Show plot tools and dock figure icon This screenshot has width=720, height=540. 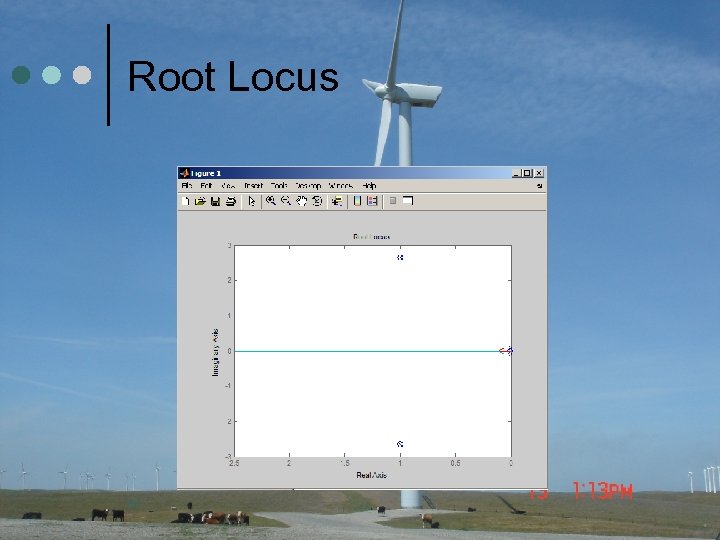tap(408, 200)
